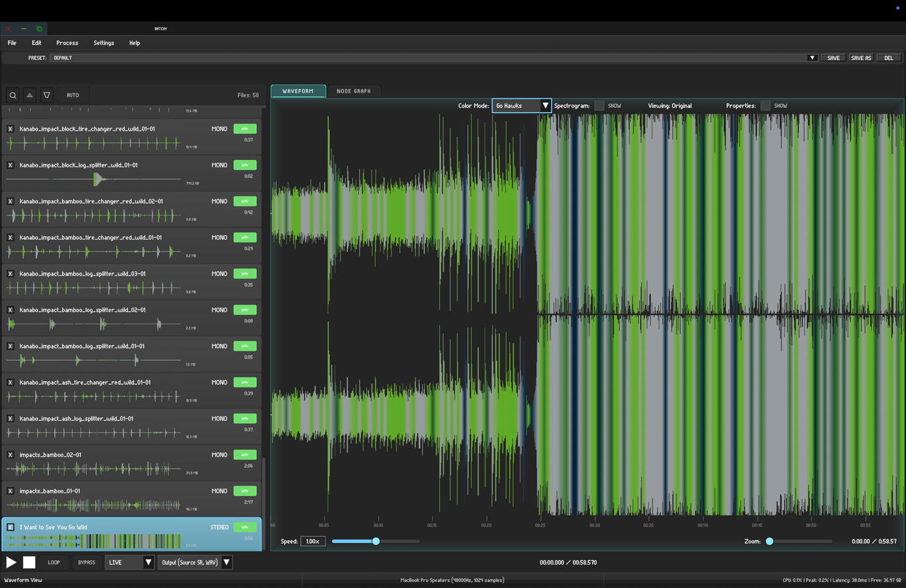This screenshot has width=906, height=588.
Task: Remove Kanabo_impact_block_log_splitter_wild_01-01 using its X icon
Action: click(x=10, y=165)
